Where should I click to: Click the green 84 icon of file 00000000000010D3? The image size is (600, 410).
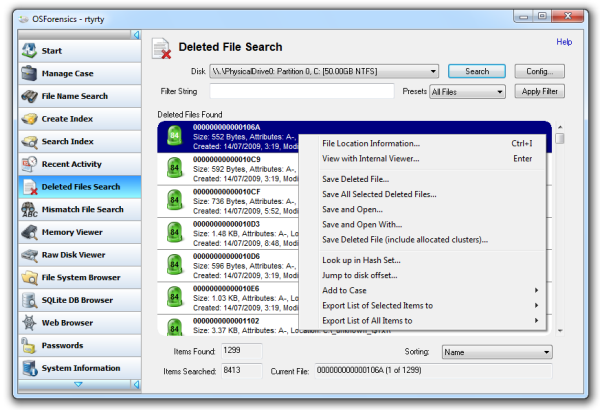(x=174, y=232)
